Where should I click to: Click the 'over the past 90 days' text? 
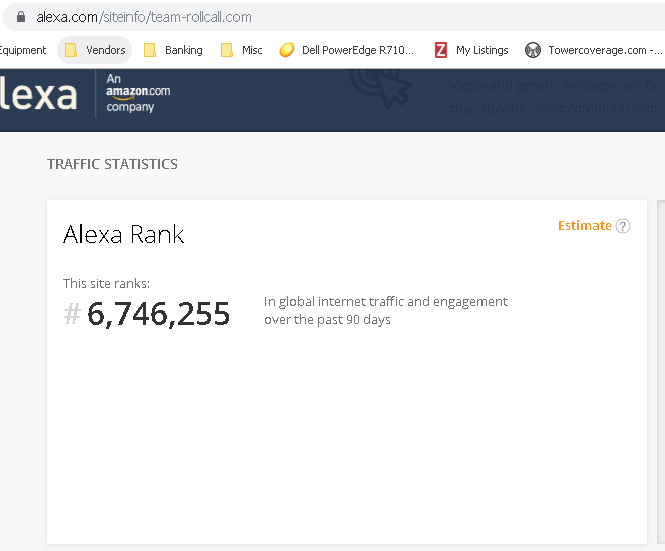(x=327, y=319)
